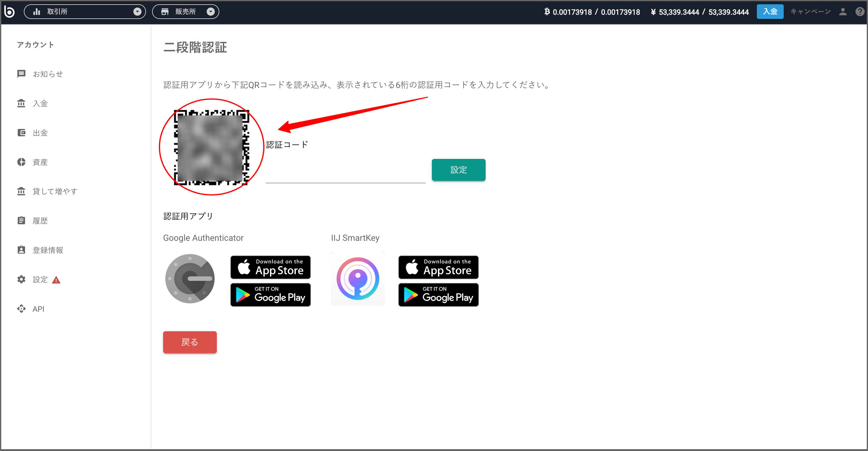Viewport: 868px width, 451px height.
Task: Open Google Authenticator Google Play badge
Action: [x=270, y=295]
